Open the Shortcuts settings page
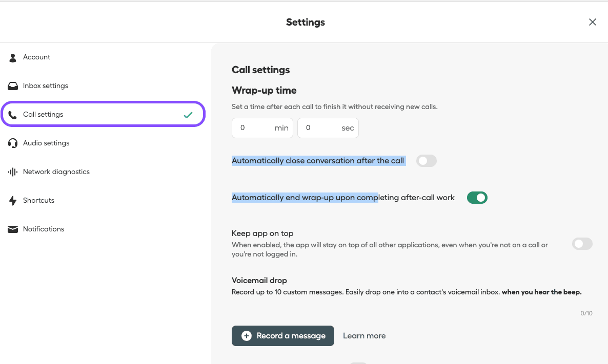This screenshot has width=608, height=364. coord(38,201)
